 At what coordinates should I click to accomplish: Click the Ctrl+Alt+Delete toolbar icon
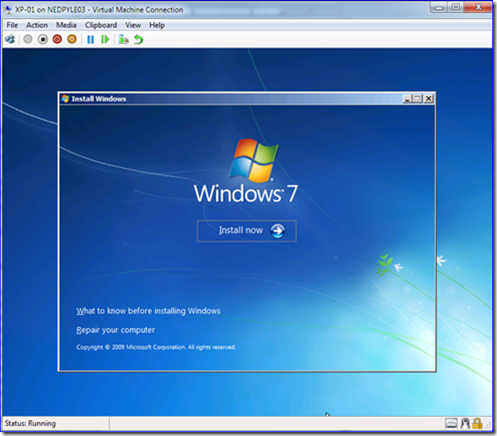click(x=10, y=39)
